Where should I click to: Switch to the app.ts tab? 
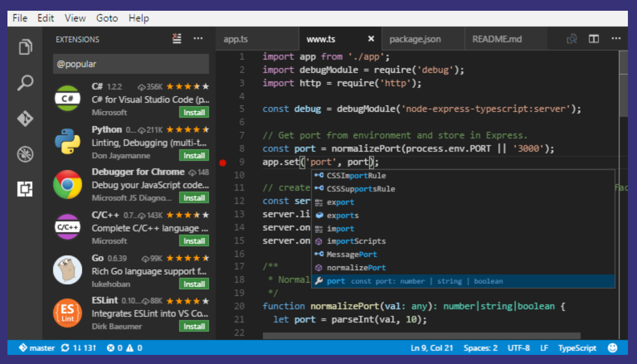click(236, 39)
